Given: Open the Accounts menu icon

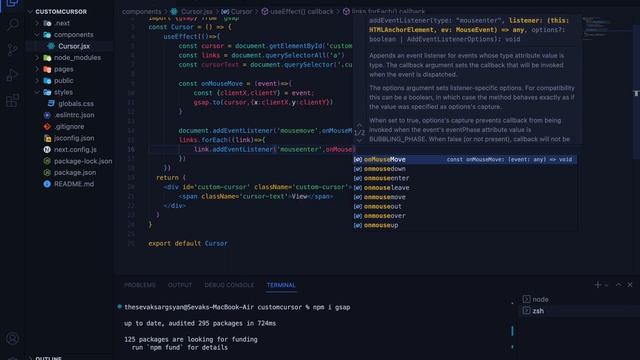Looking at the screenshot, I should pos(13,338).
